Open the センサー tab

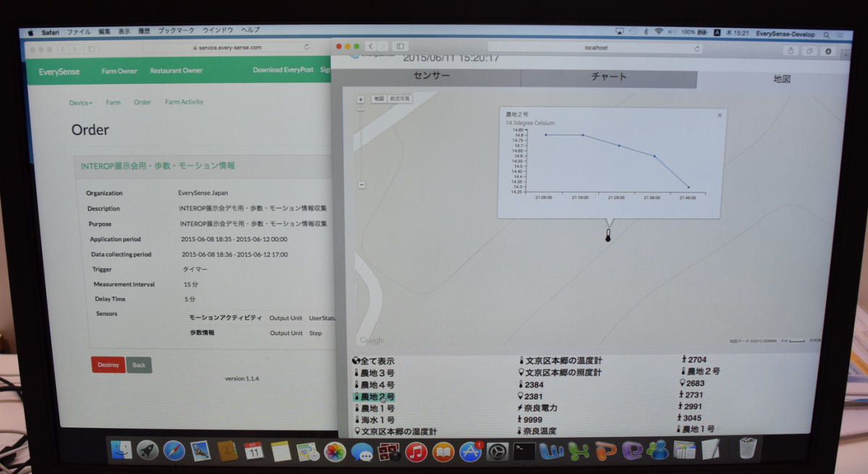(432, 76)
